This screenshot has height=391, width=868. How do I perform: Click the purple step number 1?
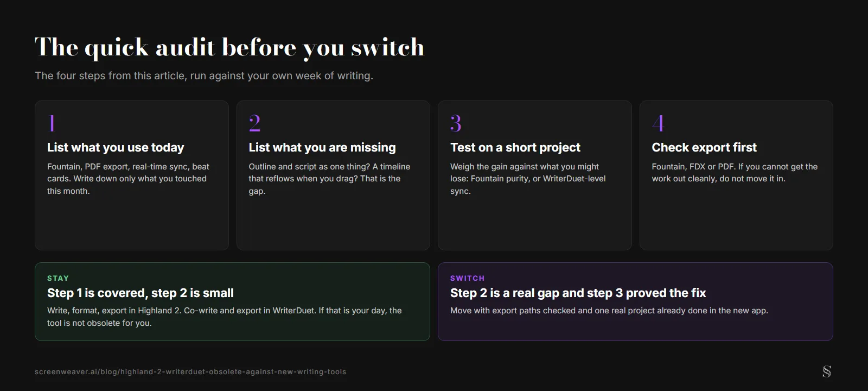click(x=52, y=123)
